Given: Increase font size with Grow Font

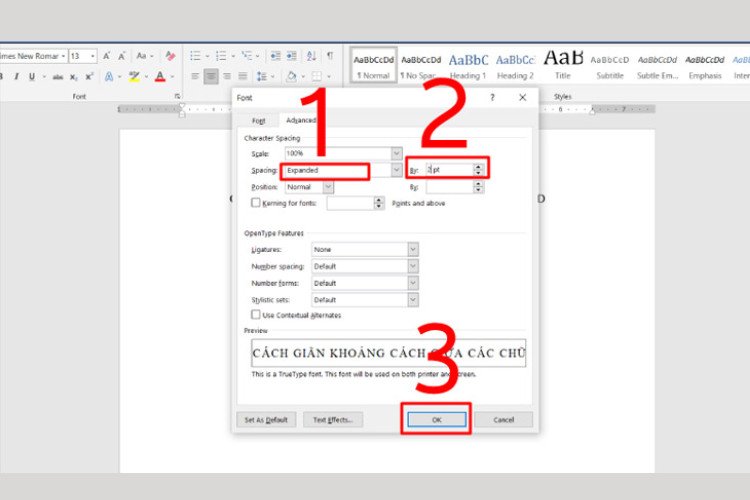Looking at the screenshot, I should 107,56.
